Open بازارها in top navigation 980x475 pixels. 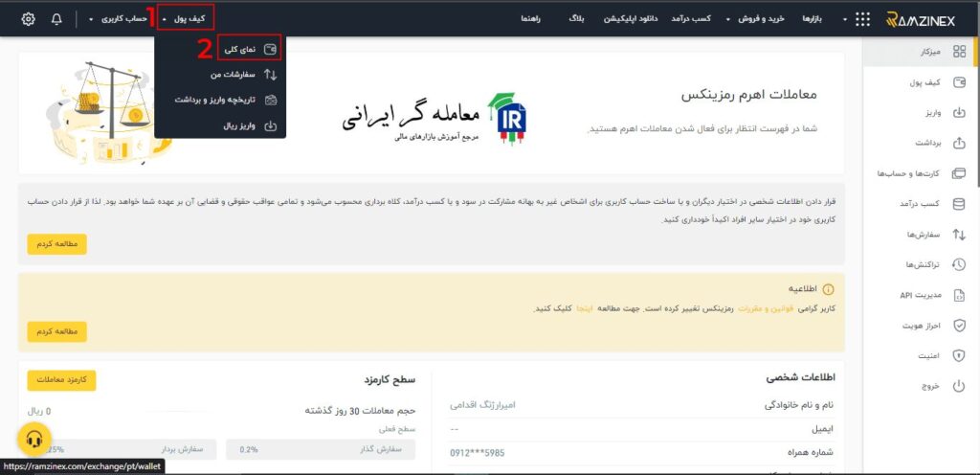tap(813, 19)
